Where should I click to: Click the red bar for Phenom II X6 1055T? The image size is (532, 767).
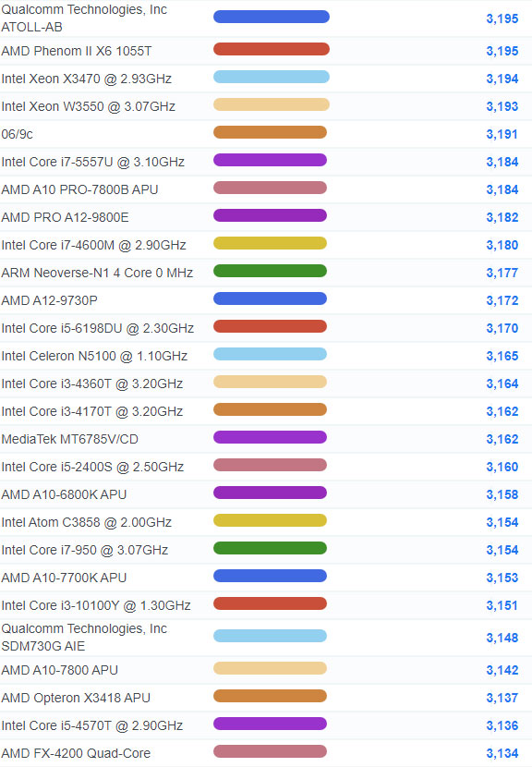(x=272, y=49)
